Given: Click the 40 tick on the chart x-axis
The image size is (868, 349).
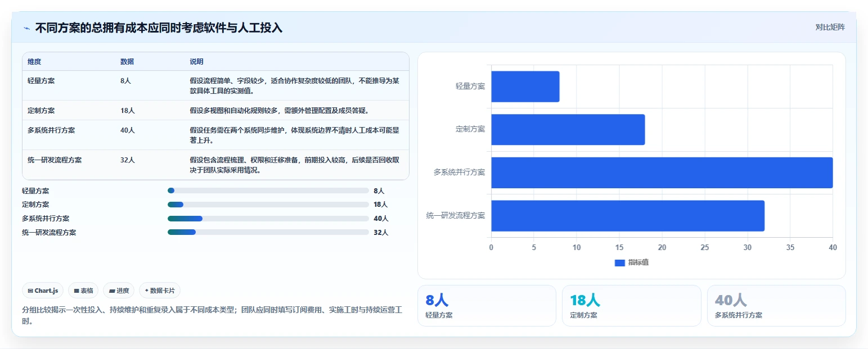Looking at the screenshot, I should (x=833, y=248).
